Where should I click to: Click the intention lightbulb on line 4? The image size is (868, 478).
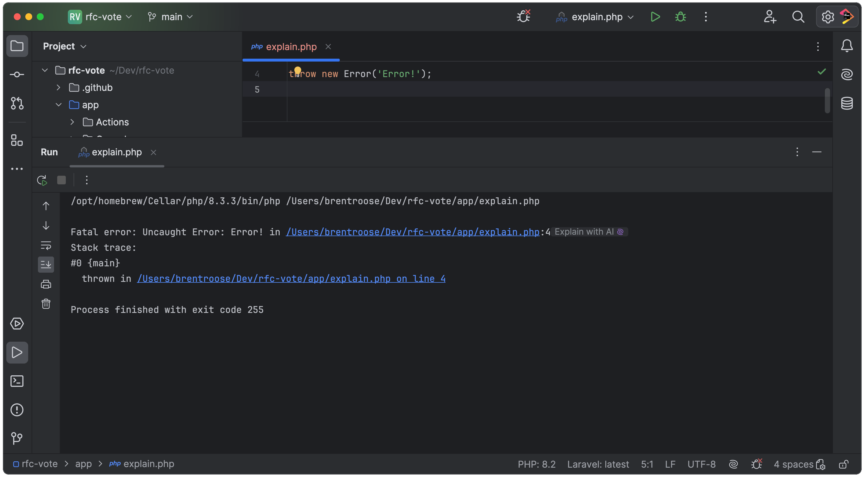[x=298, y=70]
